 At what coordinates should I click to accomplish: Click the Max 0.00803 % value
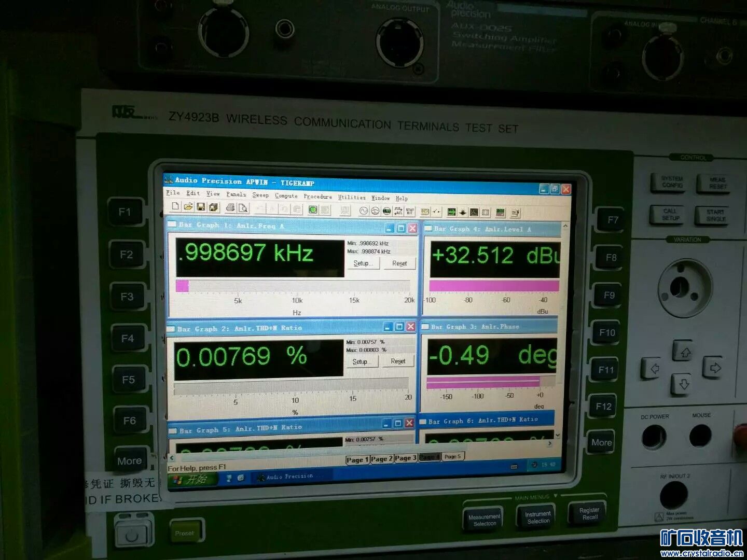(367, 350)
